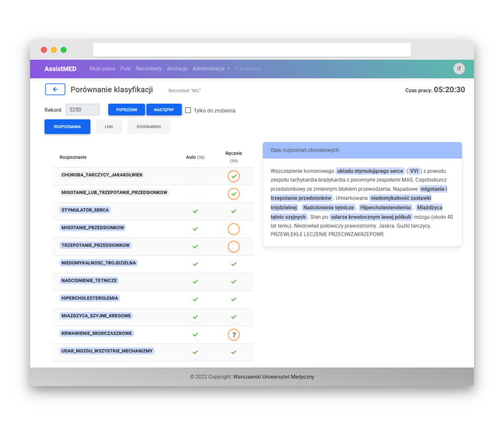
Task: Click the empty circle for TRZEPOTANIE_PRZEDSIONKOW manual status
Action: click(x=233, y=246)
